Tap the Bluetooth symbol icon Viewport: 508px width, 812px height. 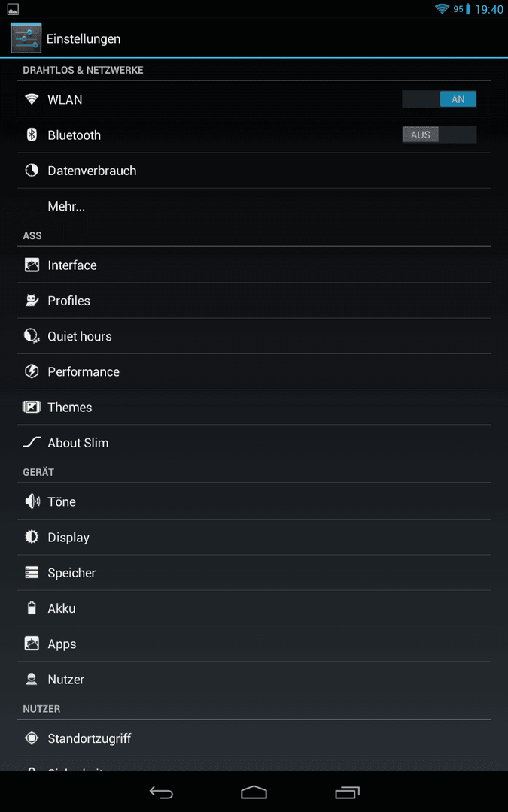32,135
